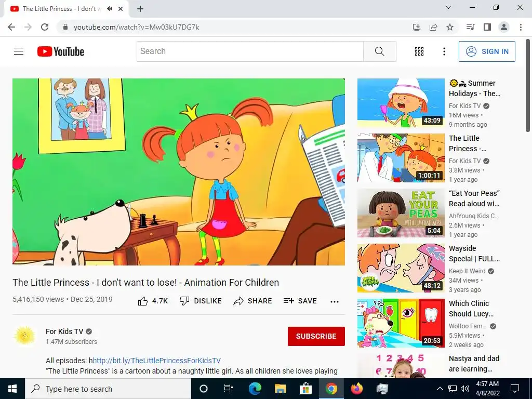Show hidden system tray icons

(440, 389)
